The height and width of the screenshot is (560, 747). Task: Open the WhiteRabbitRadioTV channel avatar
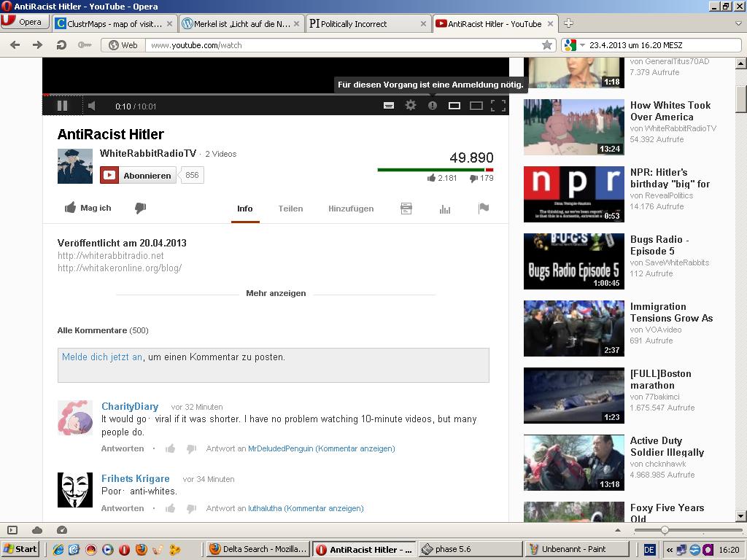tap(75, 166)
